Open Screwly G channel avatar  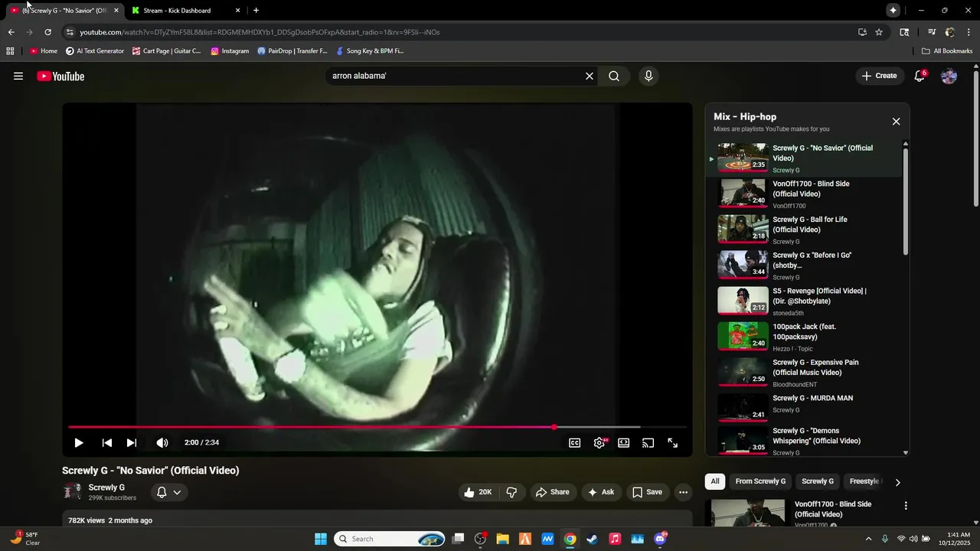click(73, 492)
